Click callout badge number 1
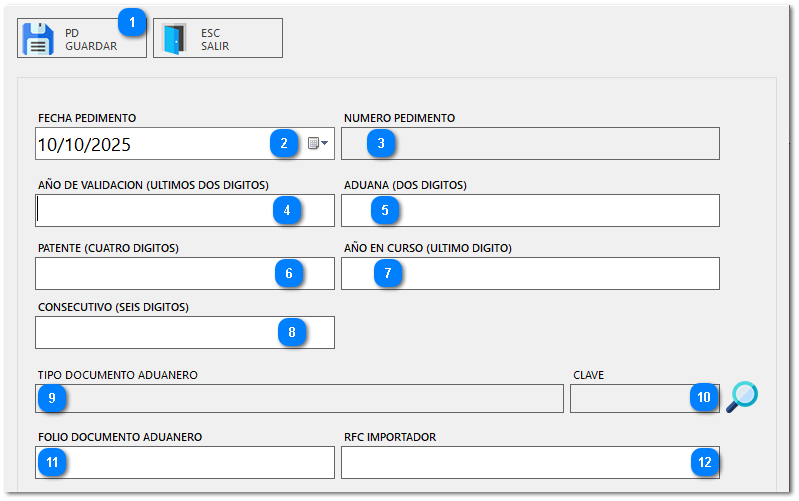This screenshot has height=501, width=799. click(131, 20)
